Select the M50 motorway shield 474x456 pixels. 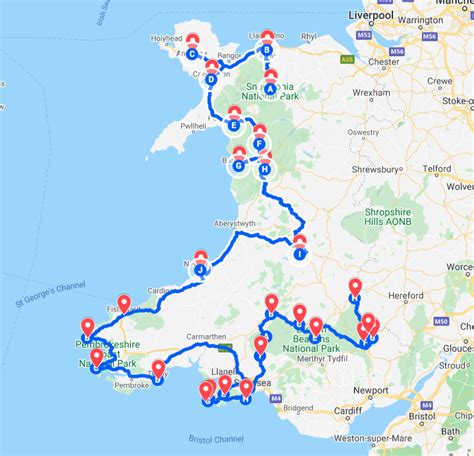[x=441, y=321]
